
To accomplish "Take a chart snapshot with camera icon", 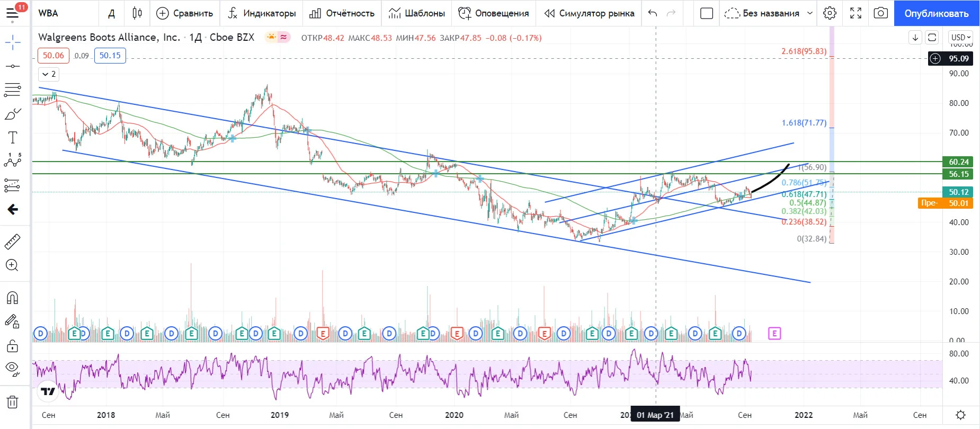I will pyautogui.click(x=881, y=13).
